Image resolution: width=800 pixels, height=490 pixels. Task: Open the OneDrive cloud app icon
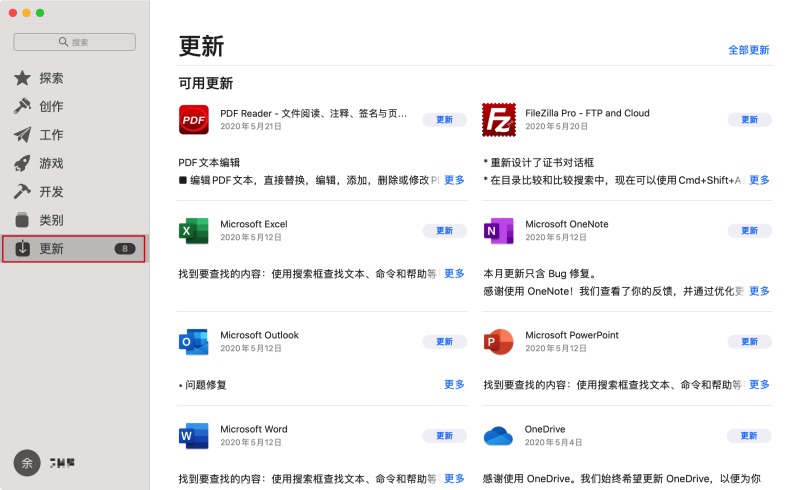[x=498, y=436]
